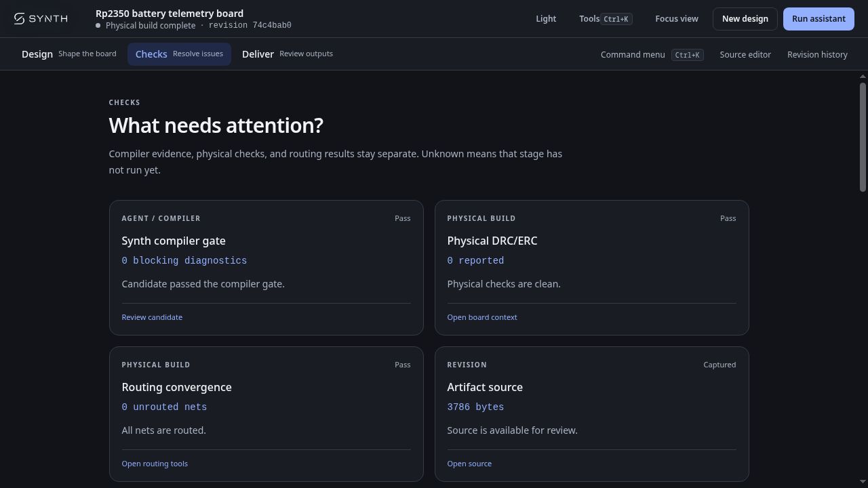Switch to Focus view

point(677,18)
